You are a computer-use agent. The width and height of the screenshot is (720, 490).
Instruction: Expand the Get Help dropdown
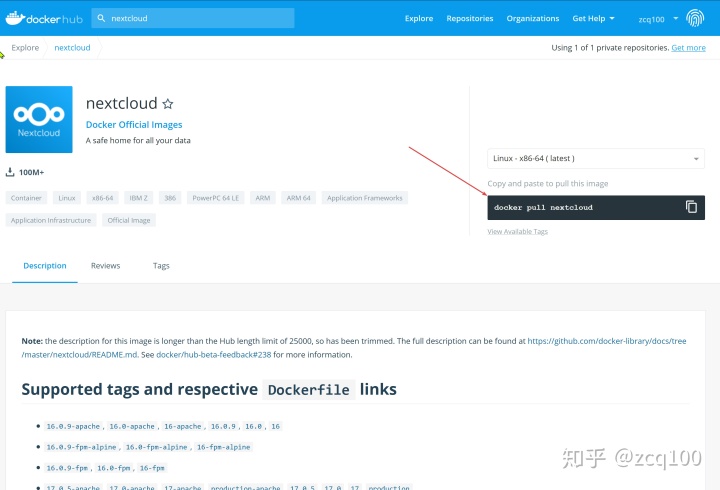pyautogui.click(x=593, y=18)
